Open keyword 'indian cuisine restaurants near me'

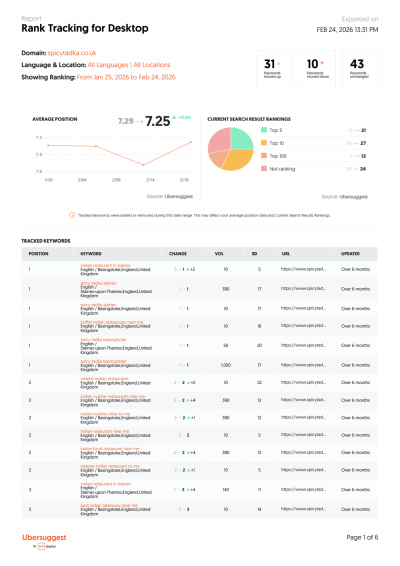[x=113, y=396]
